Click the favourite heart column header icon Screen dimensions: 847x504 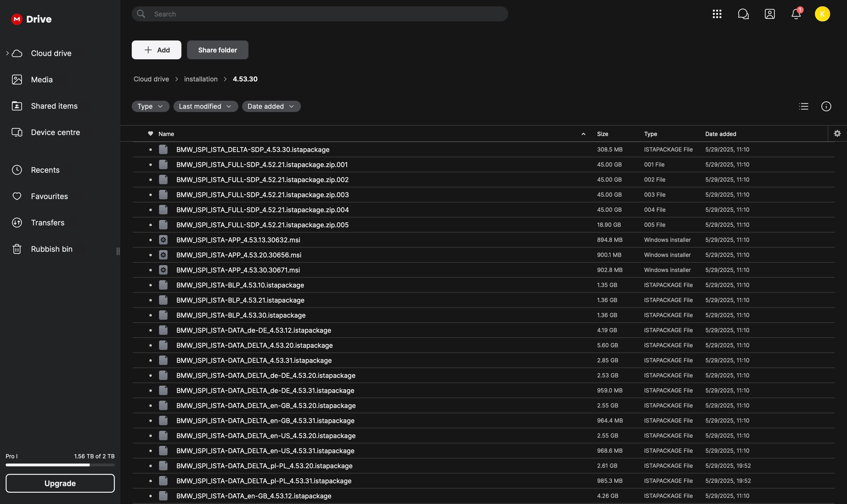click(x=150, y=134)
